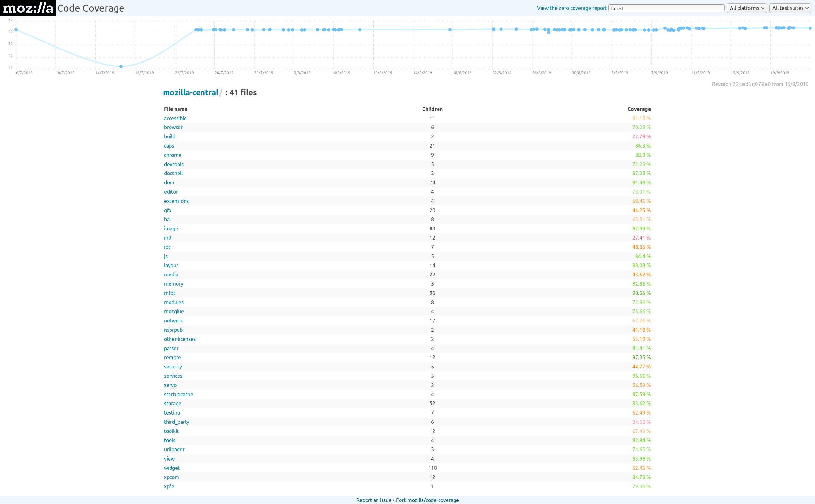Open the toolkit directory
815x504 pixels.
(x=171, y=431)
